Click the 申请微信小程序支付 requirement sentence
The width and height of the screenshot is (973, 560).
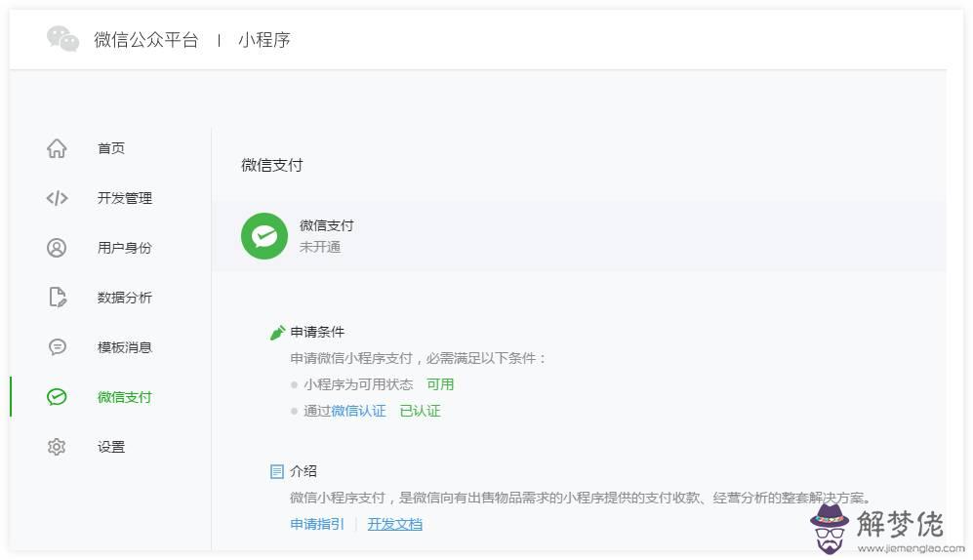point(418,358)
